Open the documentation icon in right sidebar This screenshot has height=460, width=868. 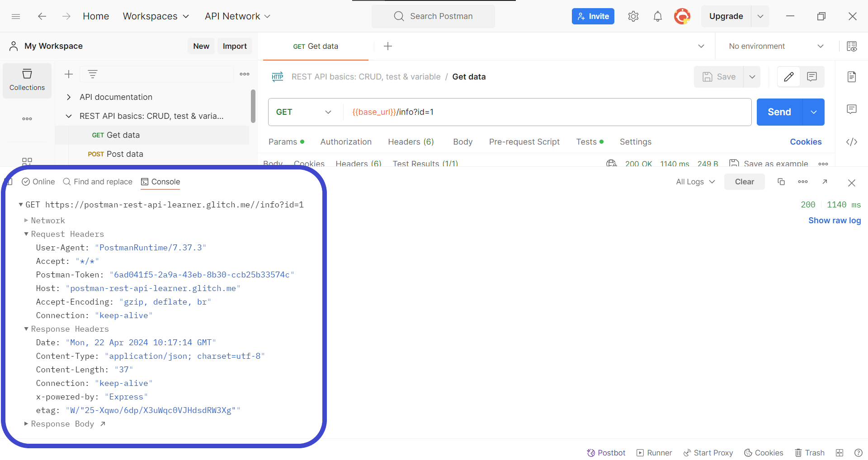852,77
